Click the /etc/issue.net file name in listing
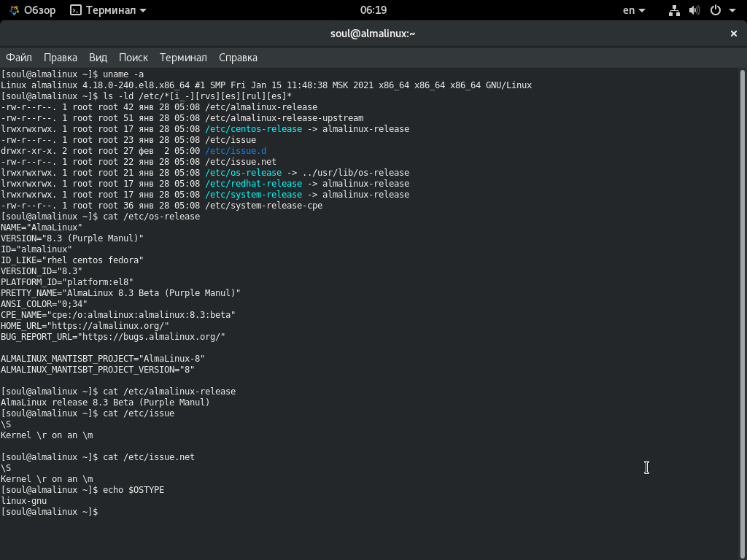 coord(241,162)
